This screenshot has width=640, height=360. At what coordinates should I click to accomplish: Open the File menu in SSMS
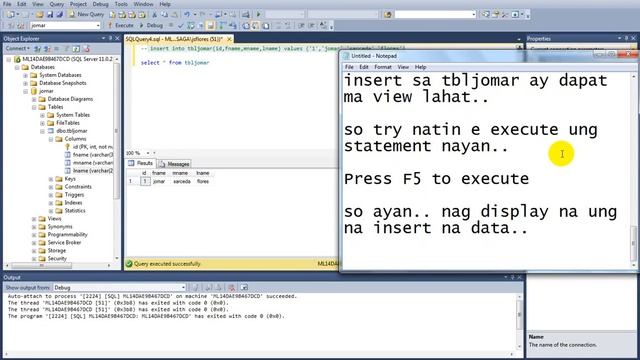coord(7,4)
